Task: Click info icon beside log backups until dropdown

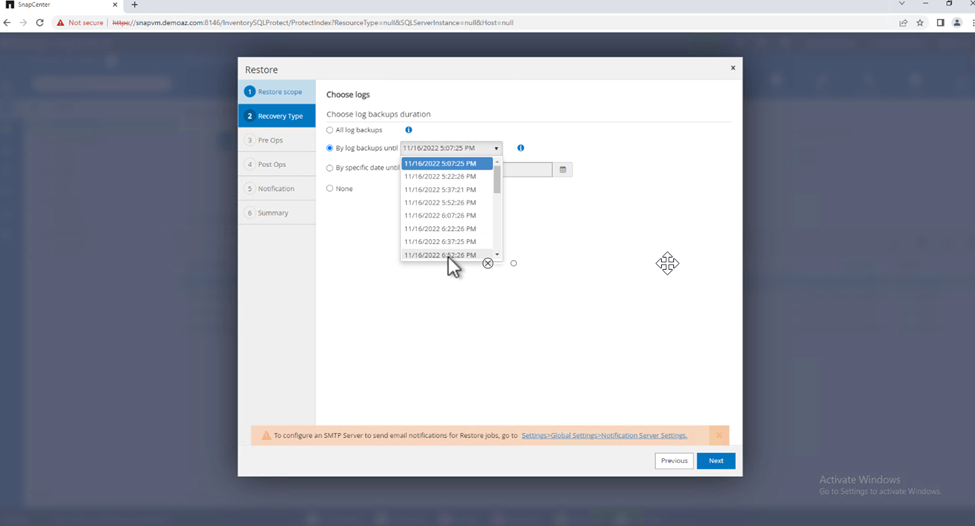Action: [520, 148]
